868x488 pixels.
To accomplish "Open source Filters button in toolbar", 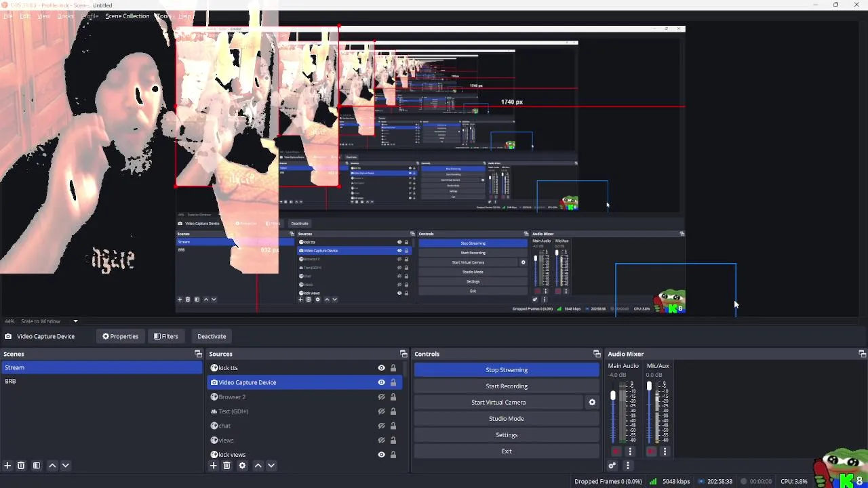I will click(165, 336).
